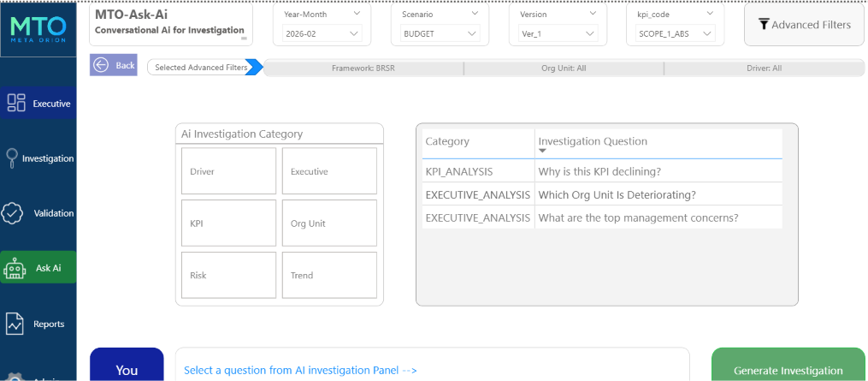Screen dimensions: 868x381
Task: Click 'Conversational Ai for Investigation' subtitle
Action: point(169,31)
